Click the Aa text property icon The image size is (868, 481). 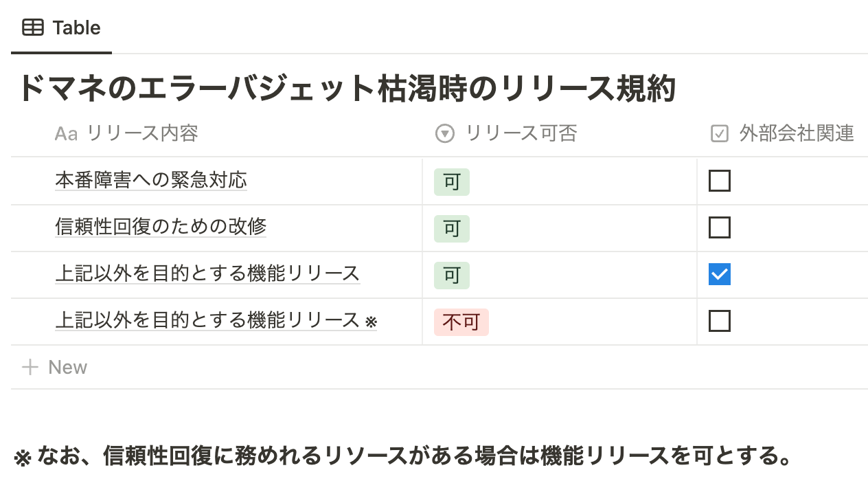66,133
